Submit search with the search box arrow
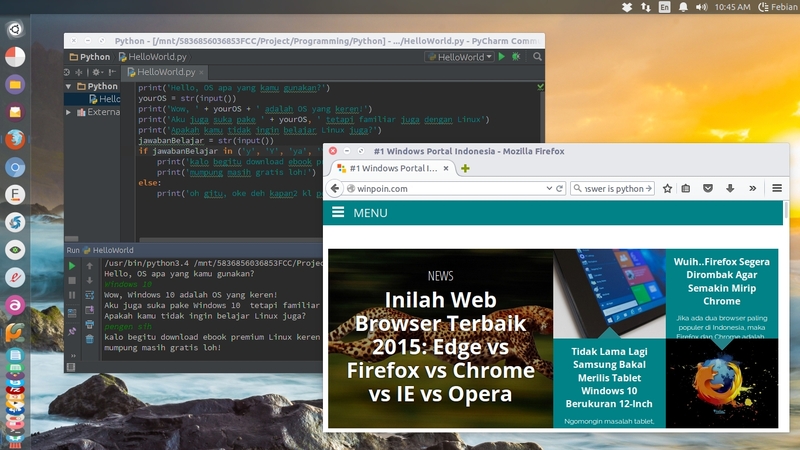This screenshot has width=800, height=450. (x=648, y=188)
